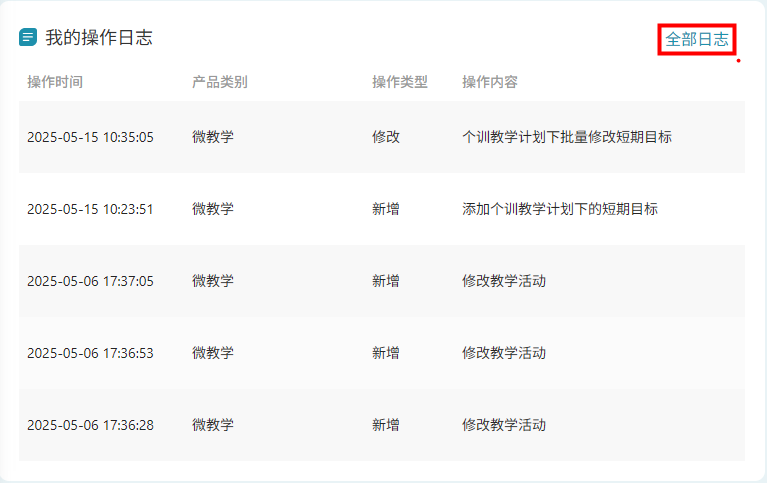Viewport: 767px width, 483px height.
Task: Select the 2025-05-06 17:37:05 timestamp cell
Action: (90, 281)
